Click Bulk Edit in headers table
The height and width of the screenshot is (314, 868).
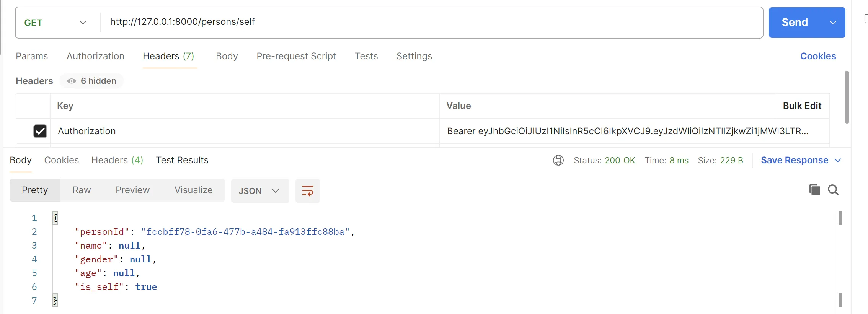(x=802, y=106)
